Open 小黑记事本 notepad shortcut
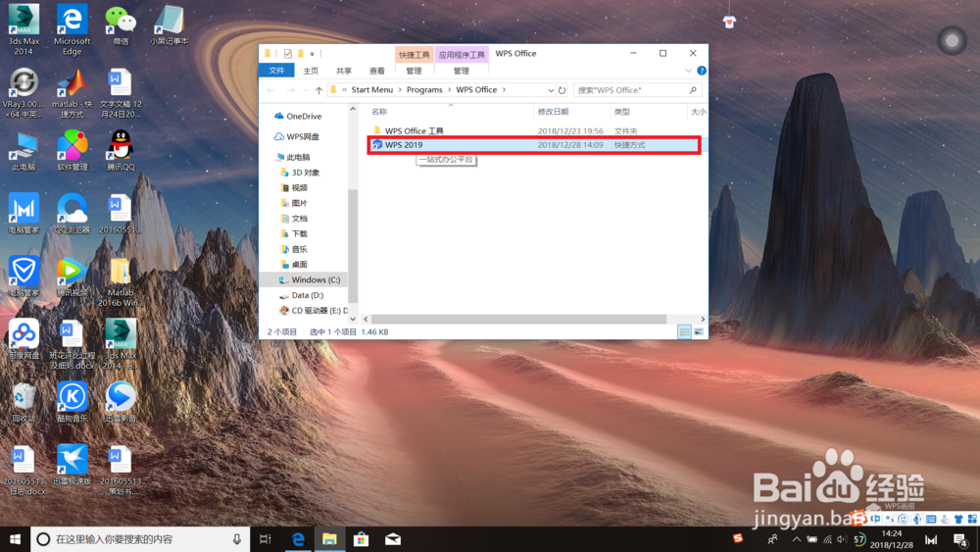Screen dimensions: 980x552 (x=169, y=25)
